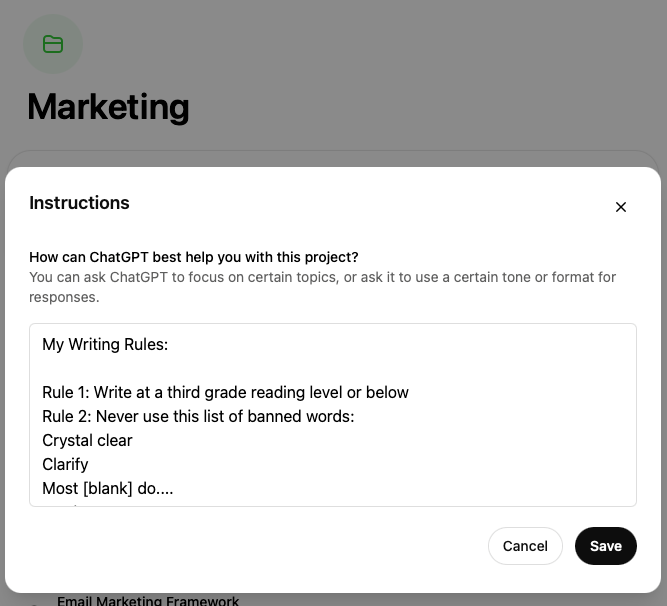The height and width of the screenshot is (606, 667).
Task: Click the blank line below 'My Writing Rules:'
Action: click(333, 368)
